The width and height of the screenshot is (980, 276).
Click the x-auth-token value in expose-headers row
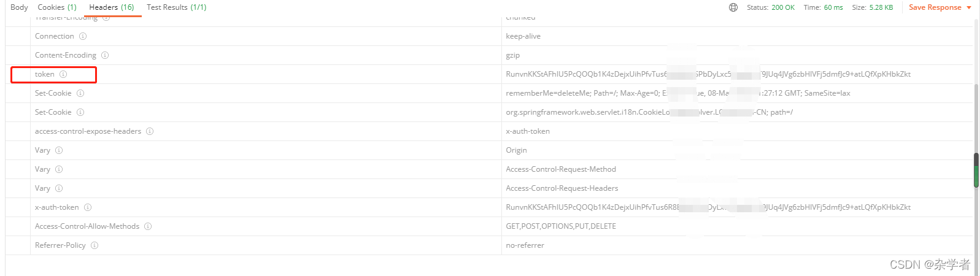tap(527, 131)
